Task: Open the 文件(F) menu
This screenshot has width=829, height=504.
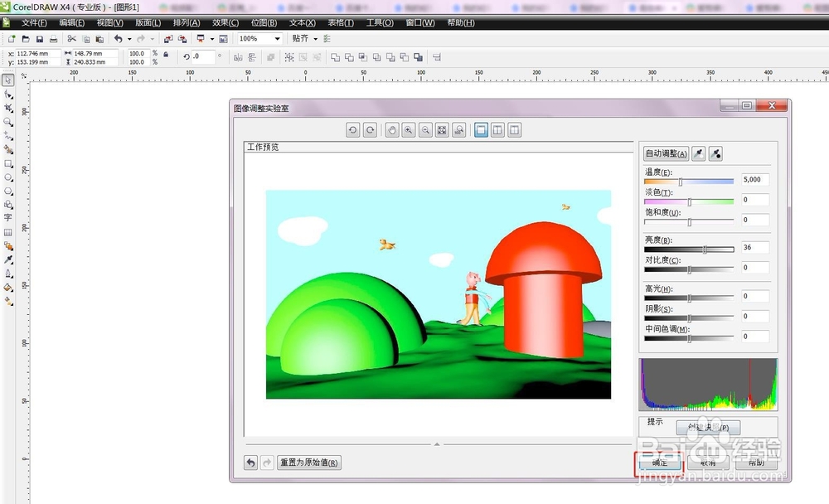Action: [34, 22]
